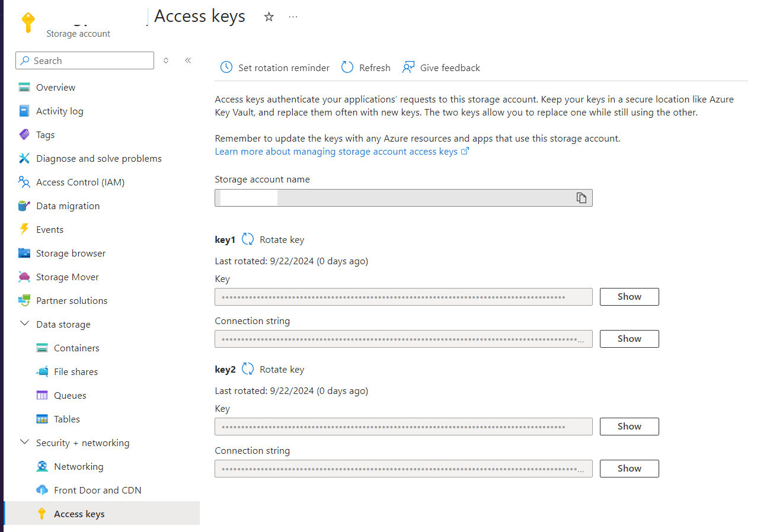Viewport: 770px width, 532px height.
Task: Click the Data migration icon
Action: 24,206
